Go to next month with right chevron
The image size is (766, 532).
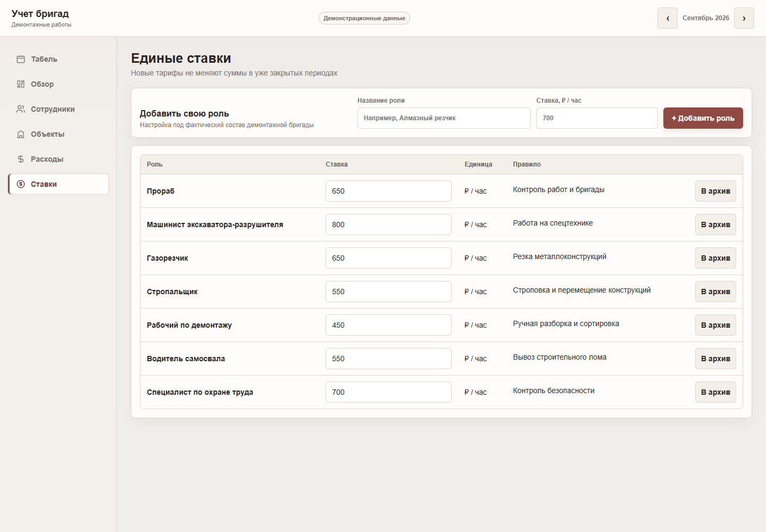(744, 18)
